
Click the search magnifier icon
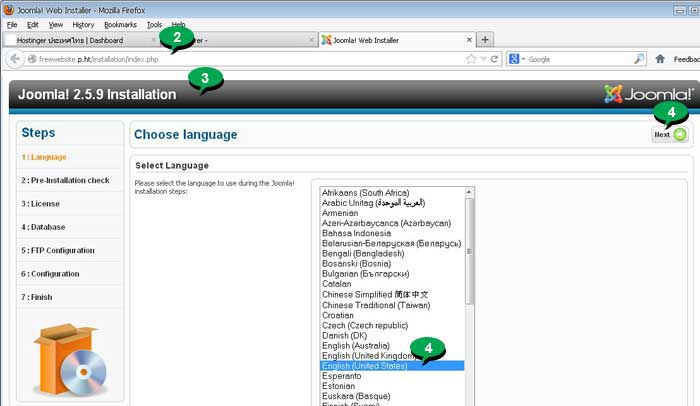point(639,59)
